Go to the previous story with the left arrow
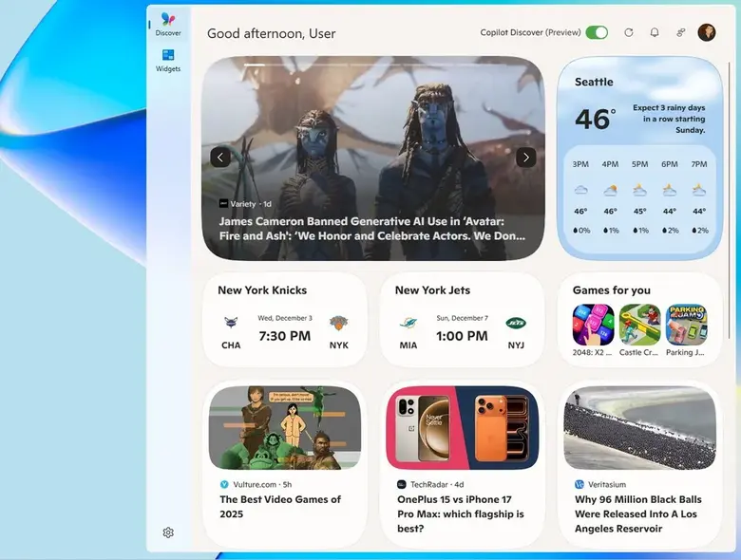Viewport: 741px width, 560px height. 220,158
